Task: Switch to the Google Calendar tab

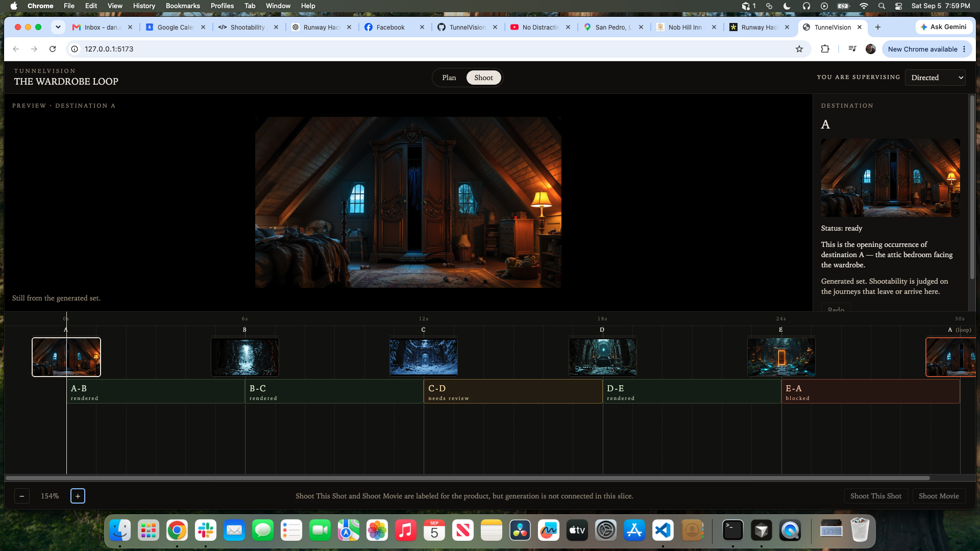Action: click(176, 27)
